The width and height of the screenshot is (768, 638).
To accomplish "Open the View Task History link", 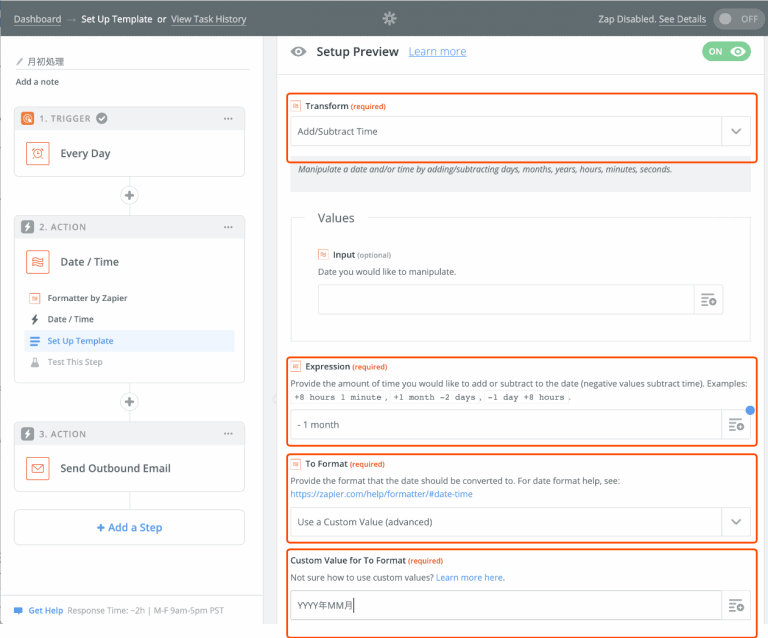I will [x=208, y=19].
